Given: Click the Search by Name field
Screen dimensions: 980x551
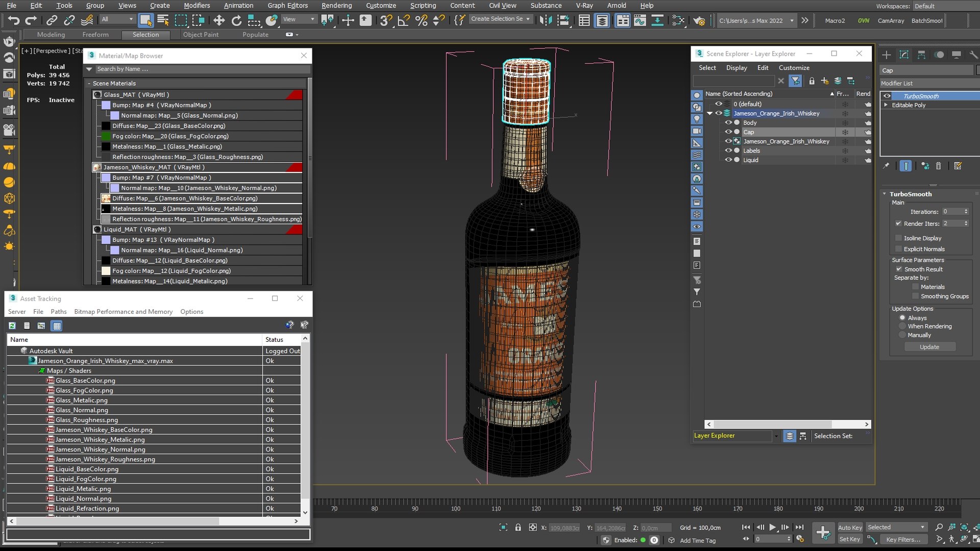Looking at the screenshot, I should (x=203, y=69).
